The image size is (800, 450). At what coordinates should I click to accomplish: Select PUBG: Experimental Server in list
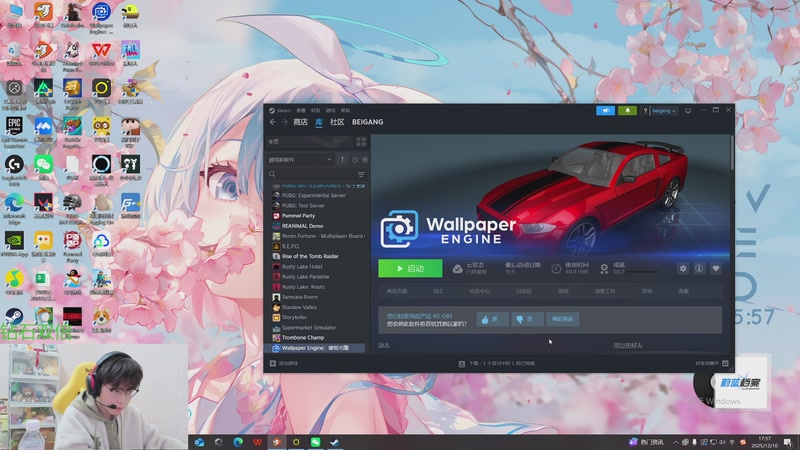point(316,195)
